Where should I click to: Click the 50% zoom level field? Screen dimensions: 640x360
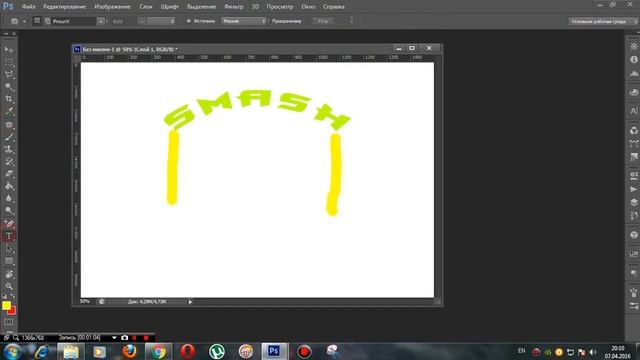[84, 301]
